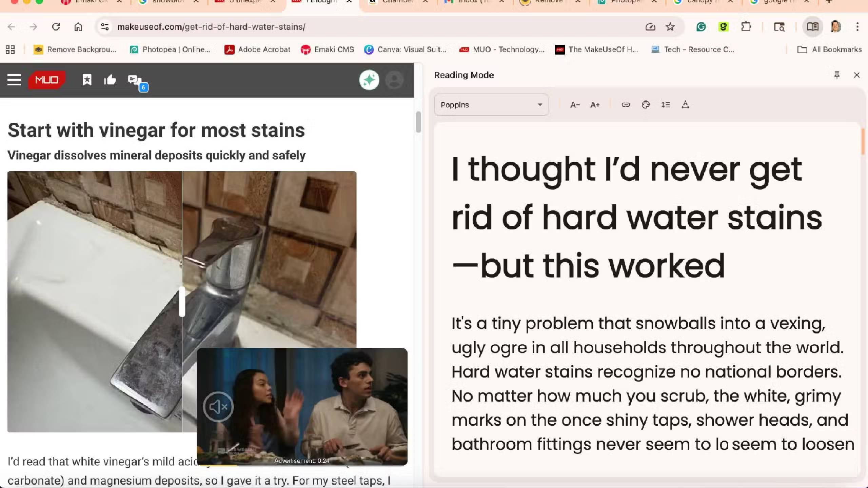This screenshot has width=868, height=488.
Task: Open line spacing options in Reading Mode
Action: (x=665, y=105)
